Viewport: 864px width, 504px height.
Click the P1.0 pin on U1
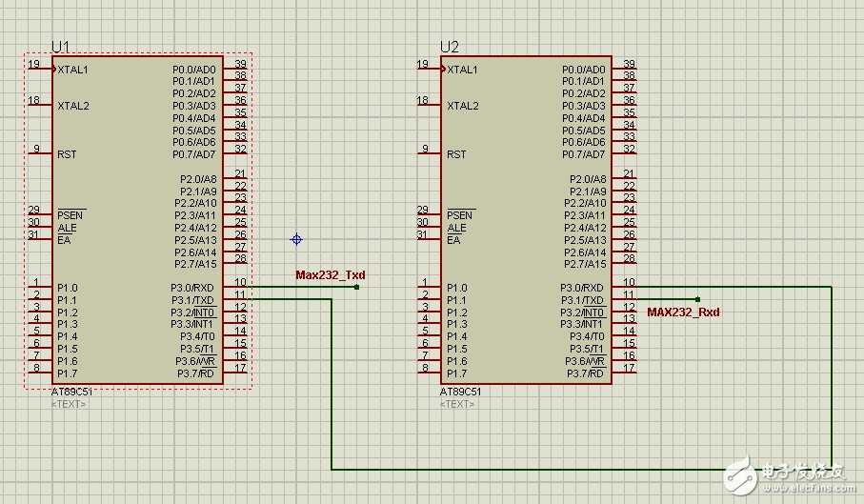pos(68,288)
